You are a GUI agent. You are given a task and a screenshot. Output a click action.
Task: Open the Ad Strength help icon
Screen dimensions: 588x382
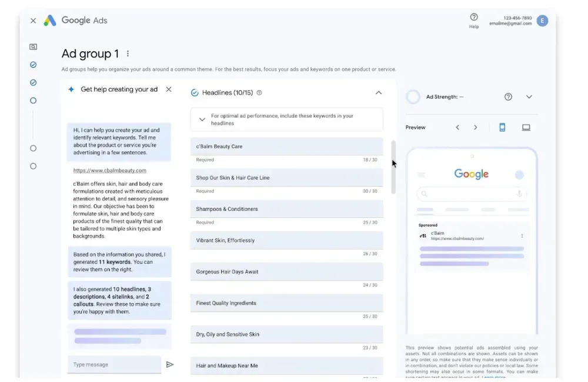point(508,97)
